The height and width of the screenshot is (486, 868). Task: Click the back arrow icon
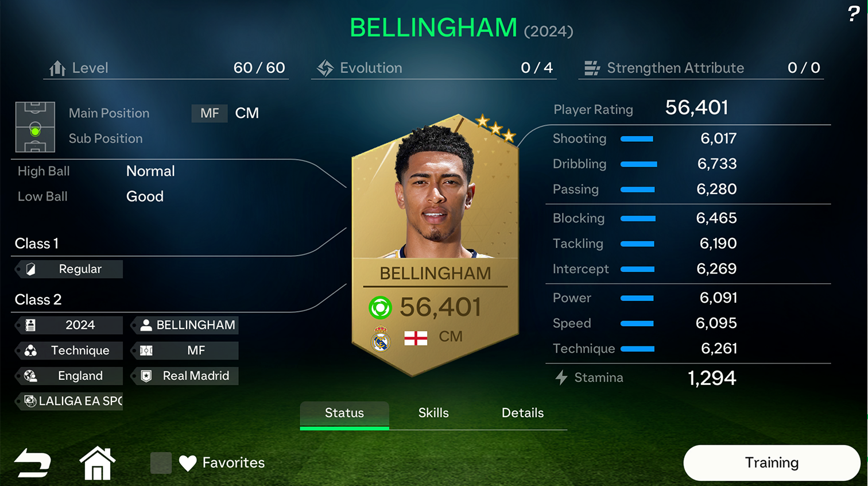pyautogui.click(x=33, y=463)
